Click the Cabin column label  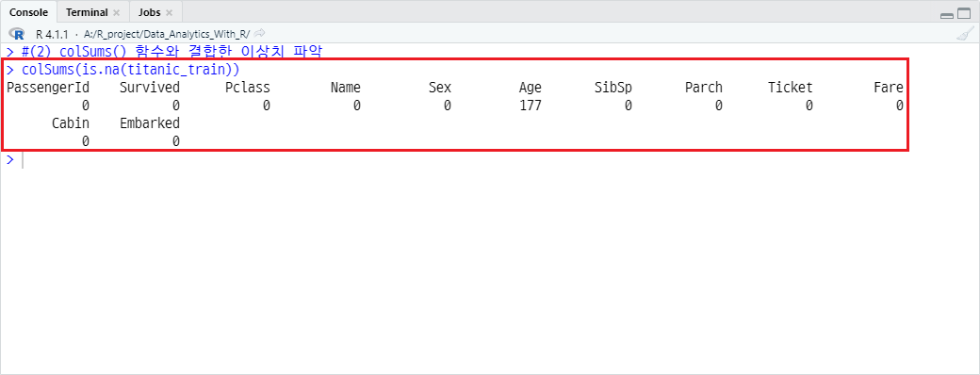tap(71, 123)
